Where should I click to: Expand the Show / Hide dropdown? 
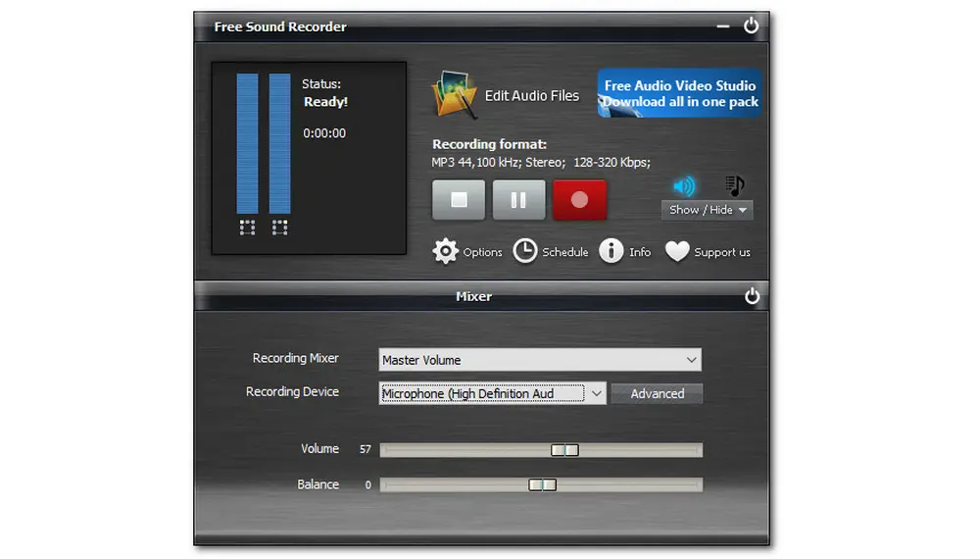tap(708, 210)
